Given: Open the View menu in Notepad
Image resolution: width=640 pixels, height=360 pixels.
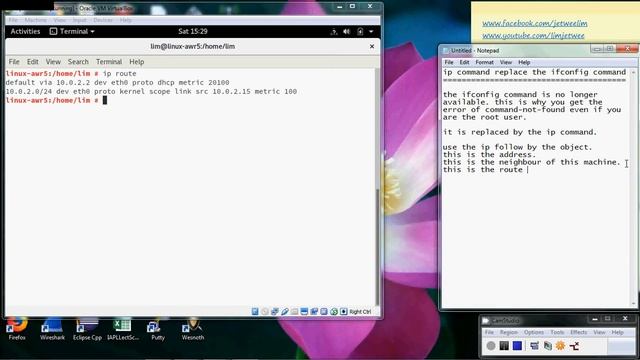Looking at the screenshot, I should pos(506,62).
